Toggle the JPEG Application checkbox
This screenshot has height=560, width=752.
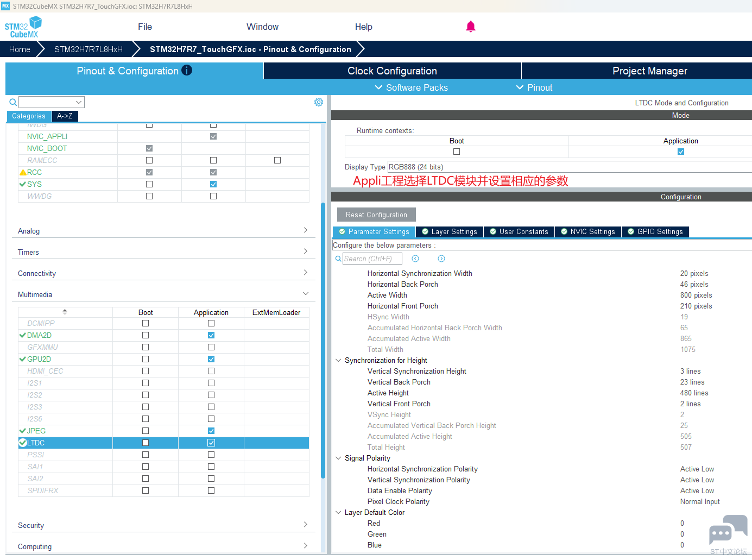[211, 431]
